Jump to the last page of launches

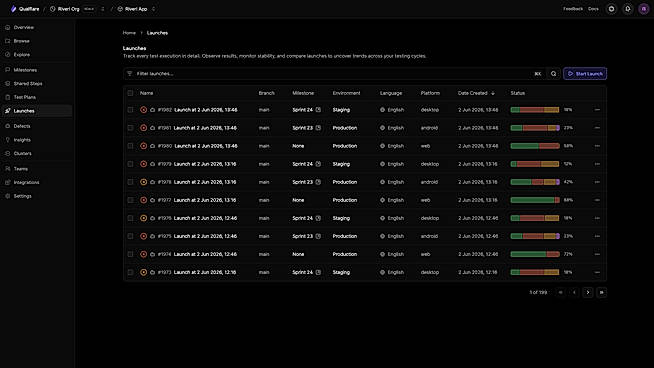[x=601, y=292]
